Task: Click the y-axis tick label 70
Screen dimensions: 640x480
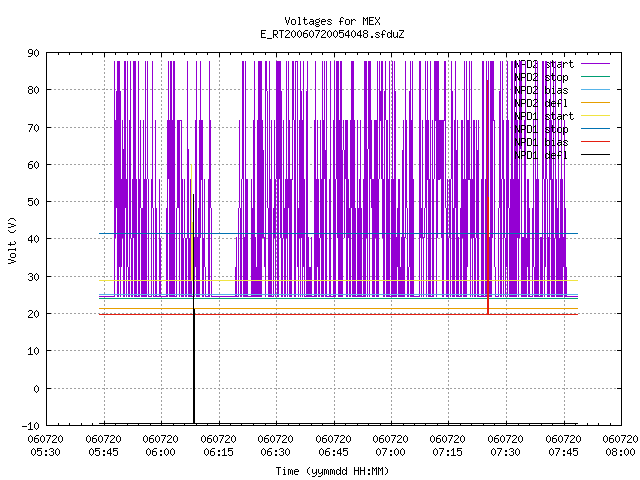Action: click(x=33, y=128)
